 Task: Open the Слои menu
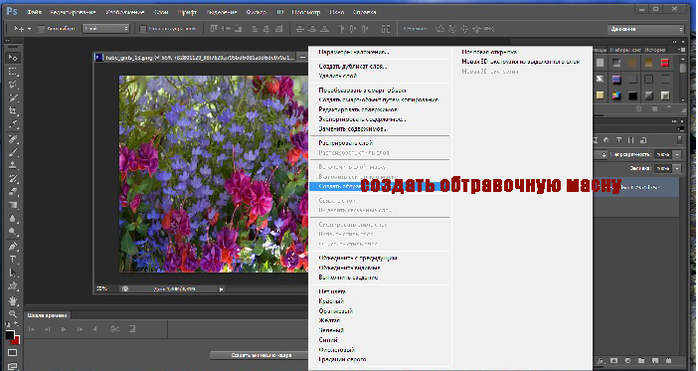[161, 12]
